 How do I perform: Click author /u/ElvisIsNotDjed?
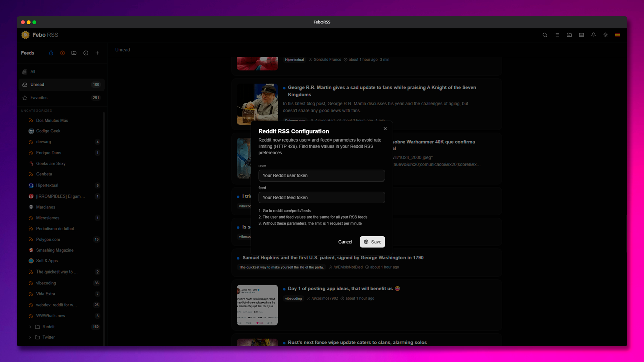click(x=348, y=267)
